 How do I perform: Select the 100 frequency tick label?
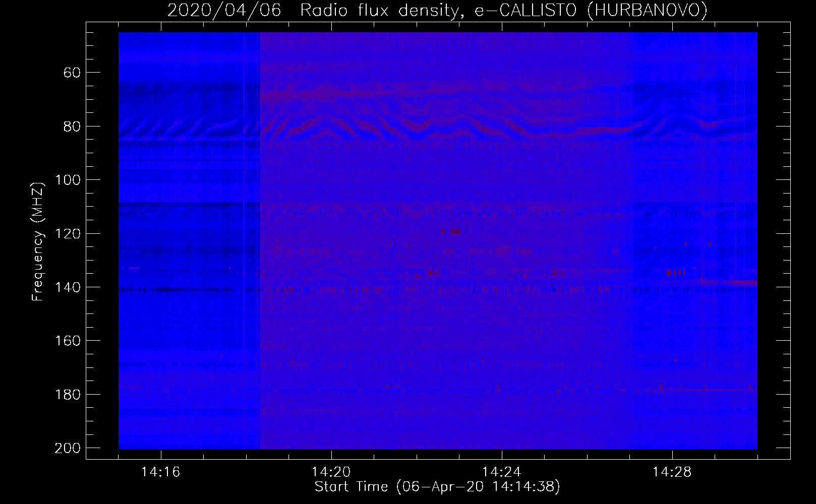[68, 180]
